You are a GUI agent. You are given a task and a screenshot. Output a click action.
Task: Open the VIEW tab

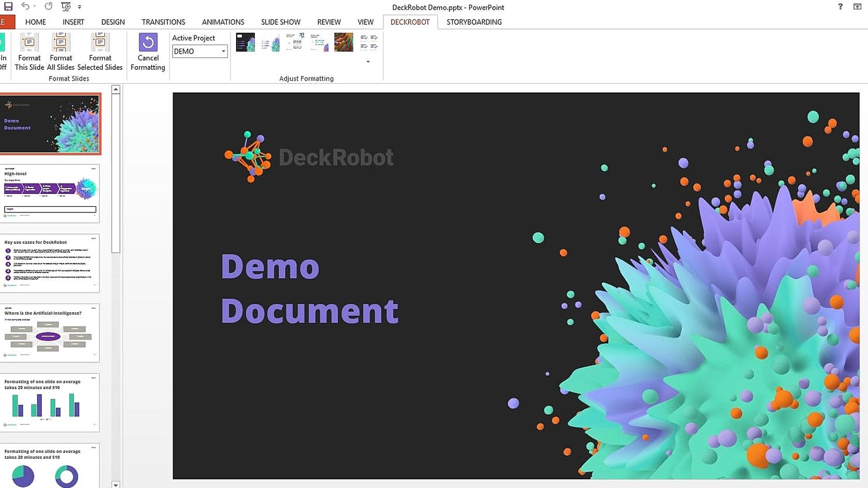click(x=365, y=22)
